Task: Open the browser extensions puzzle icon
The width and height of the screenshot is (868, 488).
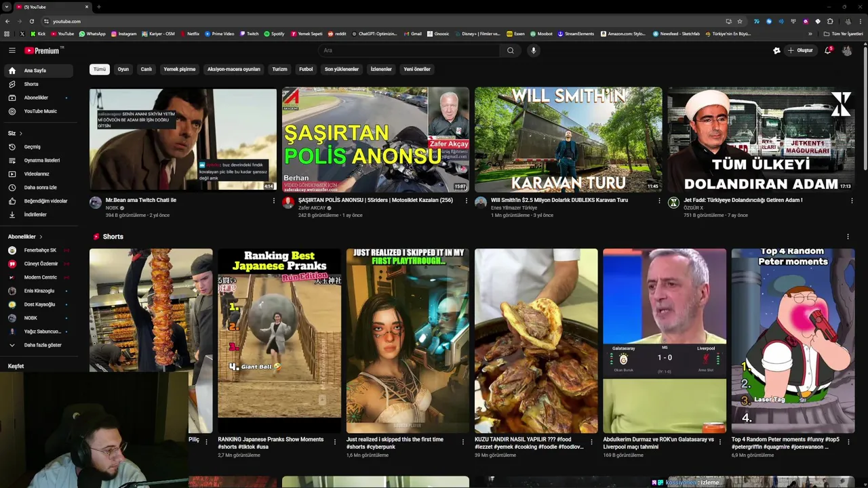Action: coord(830,21)
